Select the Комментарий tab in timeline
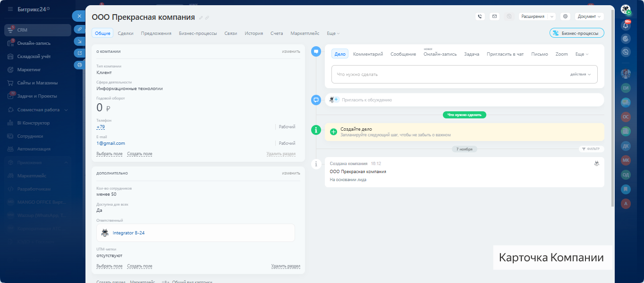 368,54
